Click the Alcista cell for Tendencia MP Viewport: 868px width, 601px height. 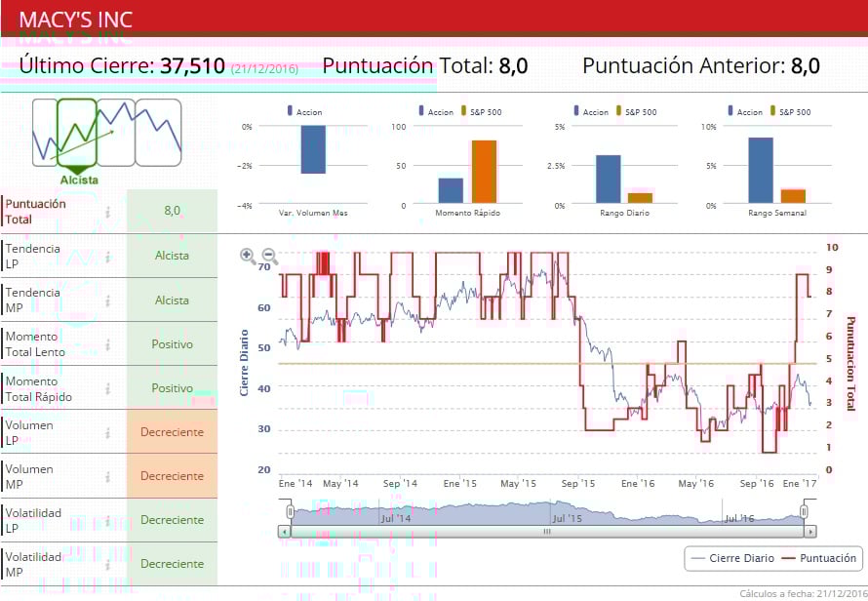click(x=173, y=300)
